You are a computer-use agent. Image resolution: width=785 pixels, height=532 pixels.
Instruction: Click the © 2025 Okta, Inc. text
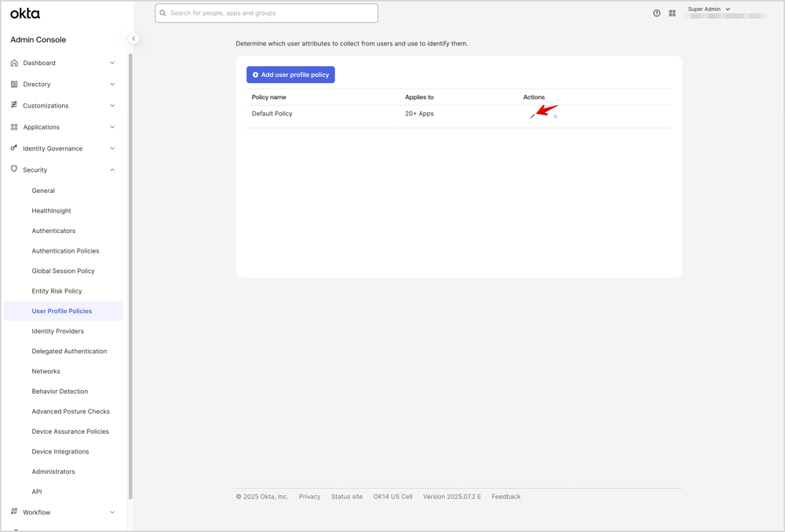click(x=262, y=497)
